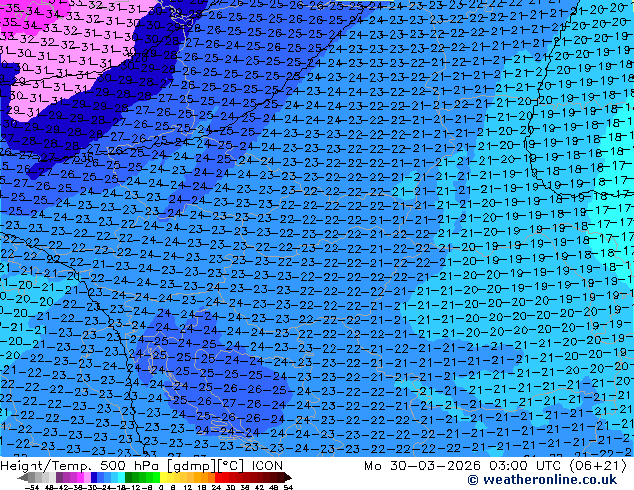Select the cyan legend swatch before green

click(122, 478)
